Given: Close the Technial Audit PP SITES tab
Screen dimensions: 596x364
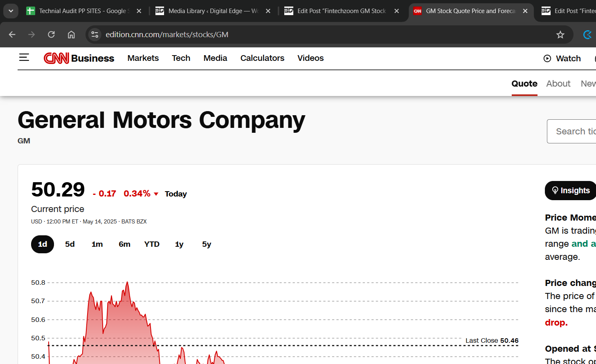Looking at the screenshot, I should point(139,11).
